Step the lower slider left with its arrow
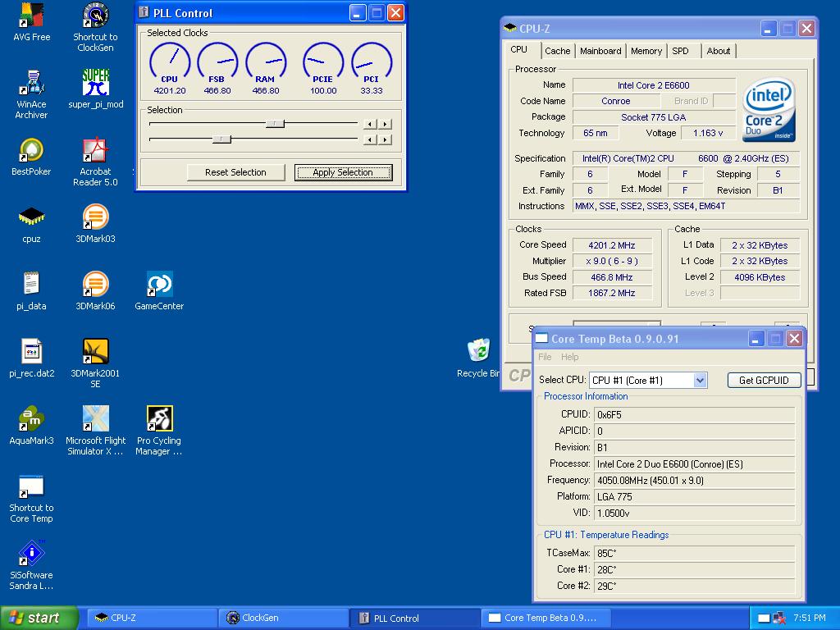Viewport: 840px width, 630px height. click(370, 139)
